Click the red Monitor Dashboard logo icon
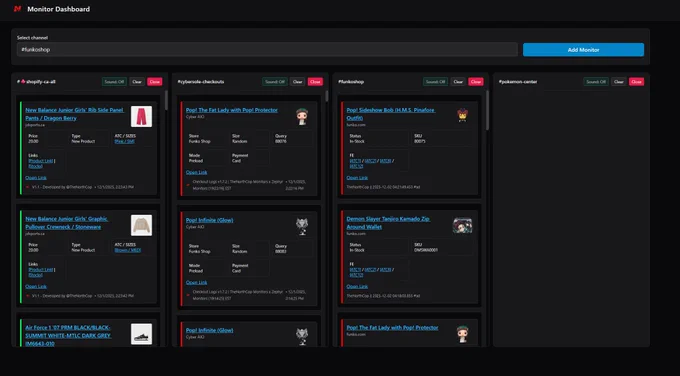 17,9
